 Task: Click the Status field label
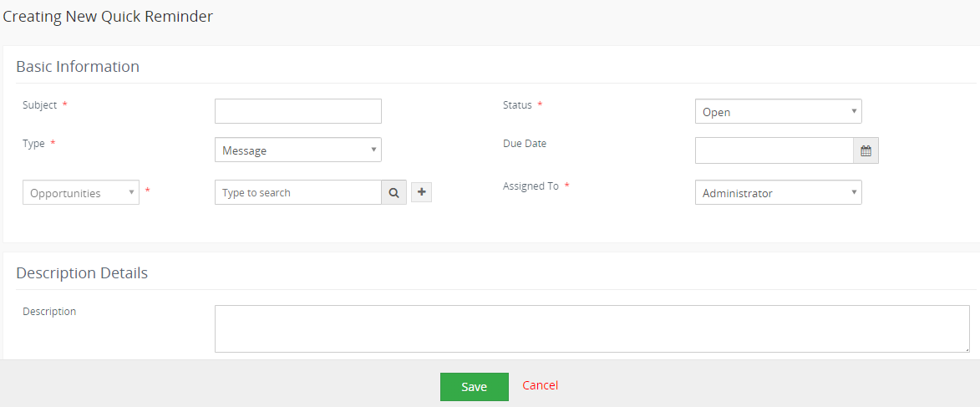click(x=517, y=105)
